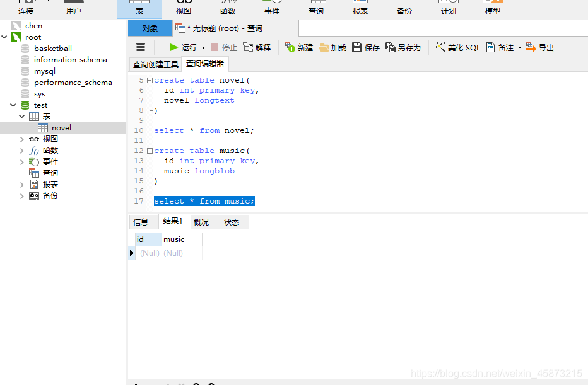Click the 加载 (Load) folder button
The height and width of the screenshot is (385, 588).
coord(332,47)
